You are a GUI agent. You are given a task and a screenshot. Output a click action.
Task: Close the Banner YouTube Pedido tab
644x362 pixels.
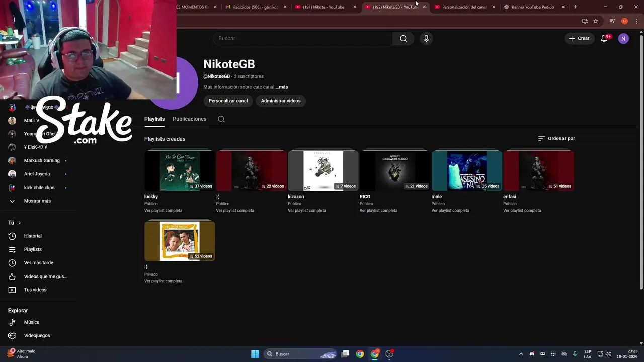coord(563,7)
